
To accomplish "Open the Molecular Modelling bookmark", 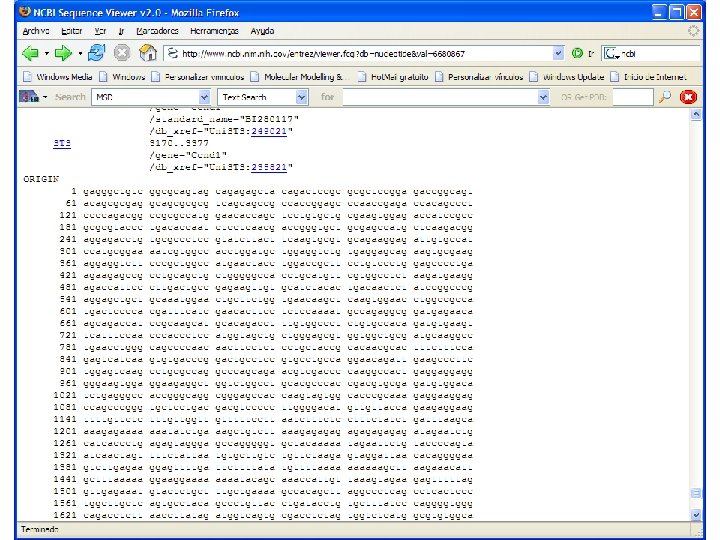I will coord(297,77).
